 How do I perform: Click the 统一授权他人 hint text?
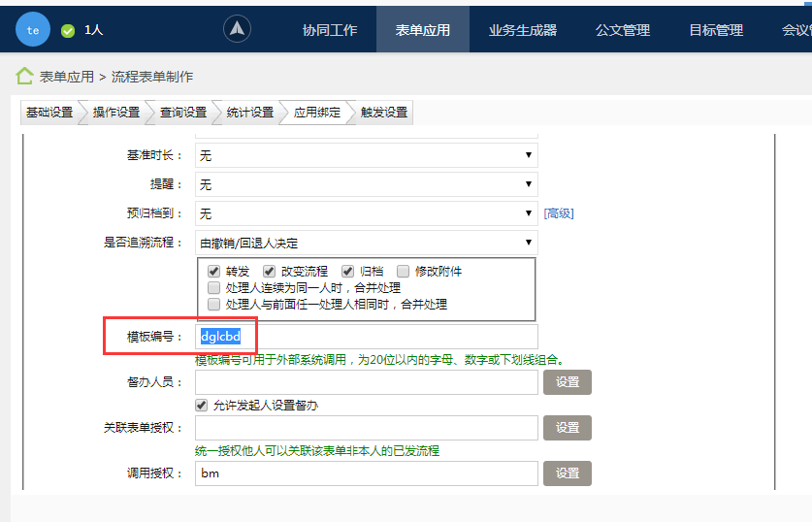coord(317,450)
